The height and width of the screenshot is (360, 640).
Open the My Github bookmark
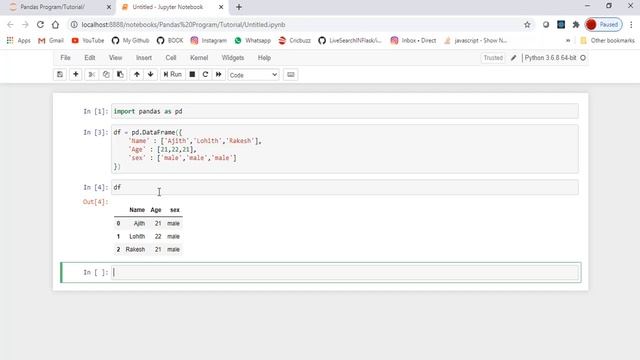coord(131,40)
